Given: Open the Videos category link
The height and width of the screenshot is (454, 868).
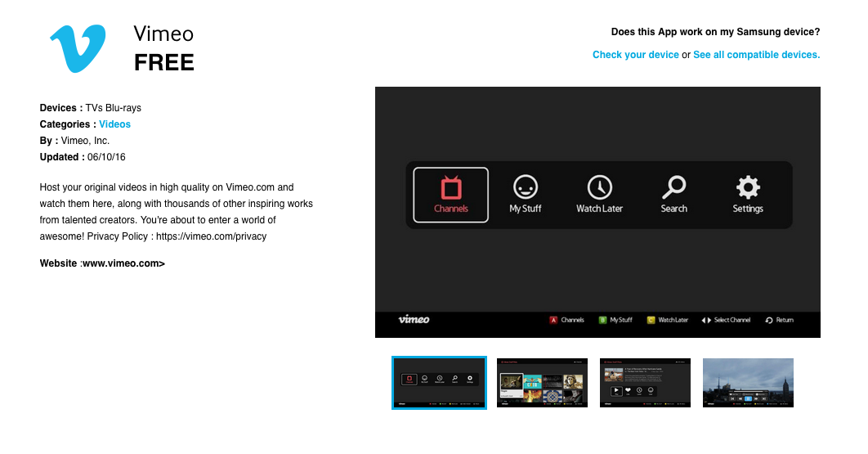Looking at the screenshot, I should coord(114,124).
